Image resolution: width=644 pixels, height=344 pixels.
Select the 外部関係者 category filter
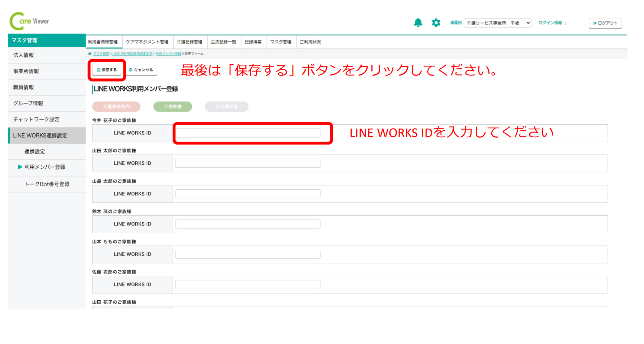[x=226, y=107]
